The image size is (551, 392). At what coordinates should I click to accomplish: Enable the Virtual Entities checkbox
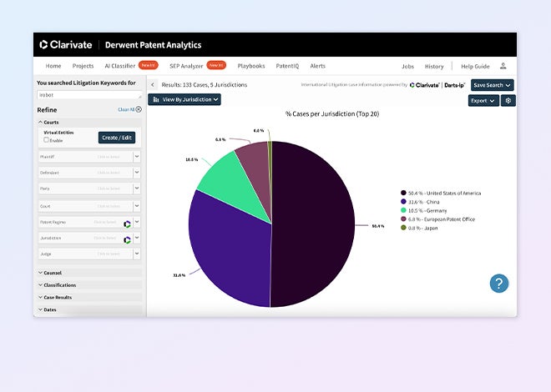(47, 140)
